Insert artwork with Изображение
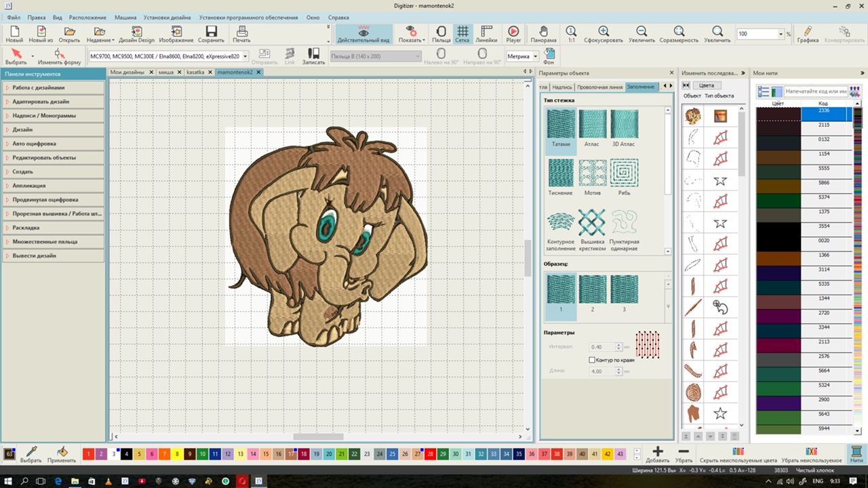 pos(176,34)
